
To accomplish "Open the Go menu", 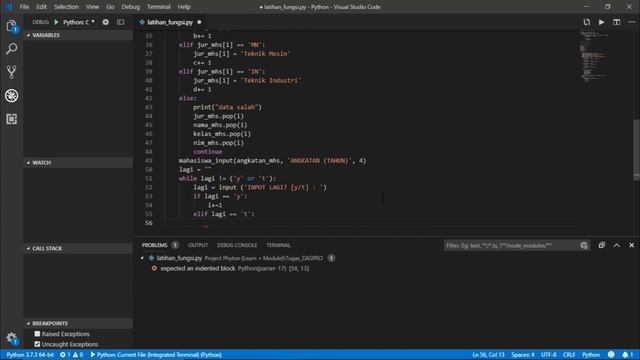I will tap(110, 7).
